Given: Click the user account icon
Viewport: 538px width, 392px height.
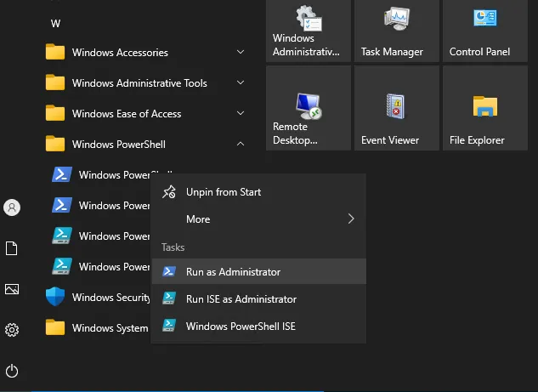Looking at the screenshot, I should click(x=12, y=207).
